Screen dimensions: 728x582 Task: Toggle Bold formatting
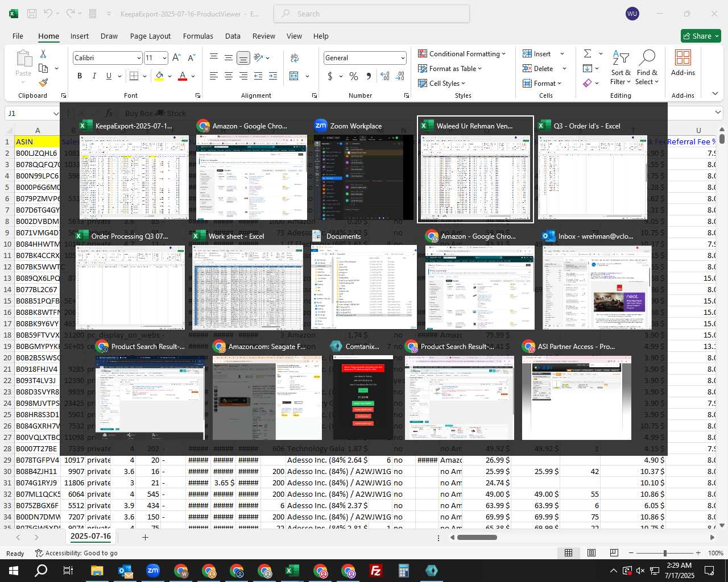click(x=80, y=76)
